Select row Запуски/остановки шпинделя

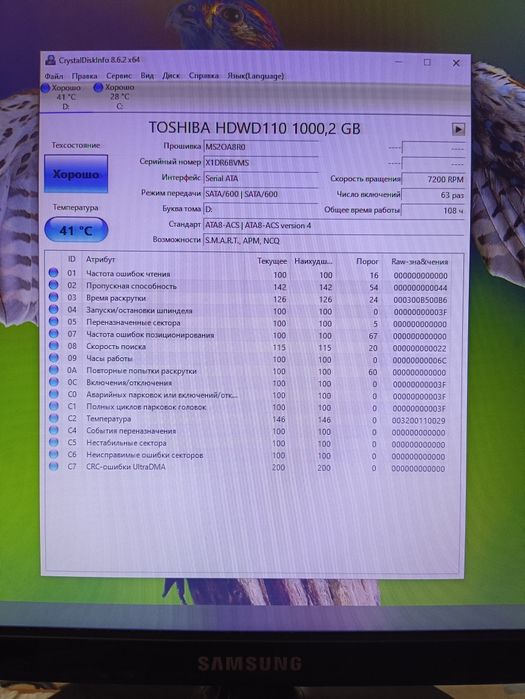[x=254, y=311]
